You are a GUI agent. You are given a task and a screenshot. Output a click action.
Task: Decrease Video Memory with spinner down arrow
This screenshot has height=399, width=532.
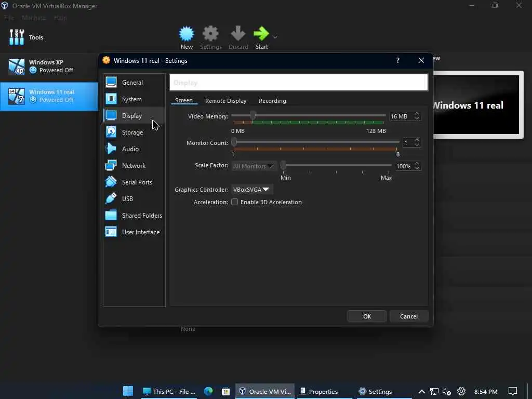click(417, 119)
